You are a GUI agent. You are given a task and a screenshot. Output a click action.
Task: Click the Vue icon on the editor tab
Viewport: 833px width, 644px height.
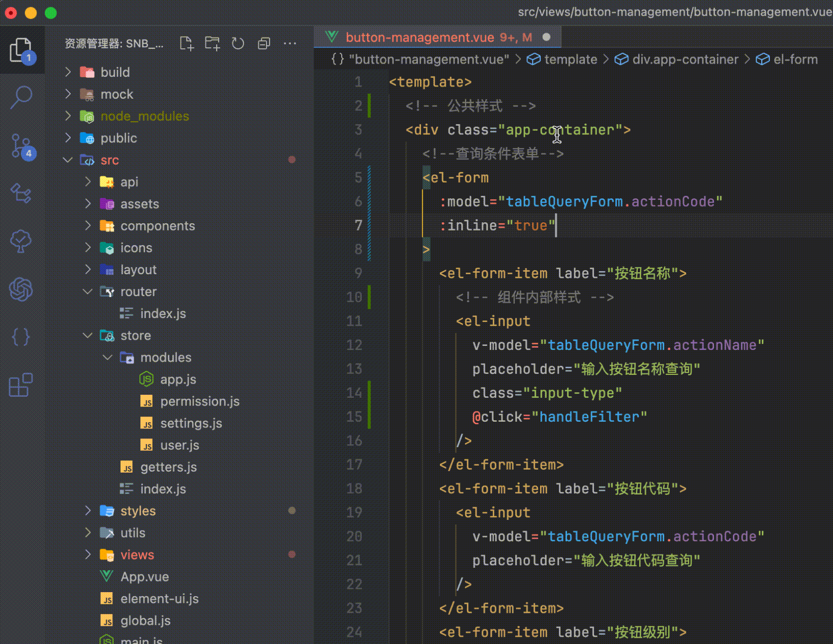coord(332,37)
